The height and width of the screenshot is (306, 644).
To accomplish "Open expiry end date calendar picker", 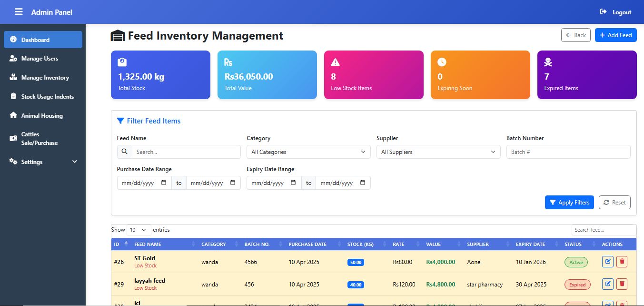I will [362, 183].
